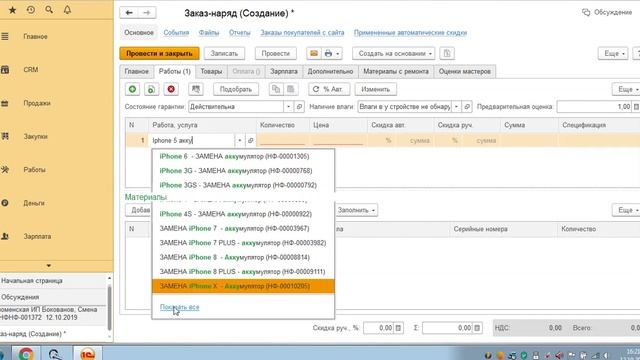This screenshot has height=360, width=640.
Task: Switch to the Дополнительно tab
Action: tap(330, 71)
